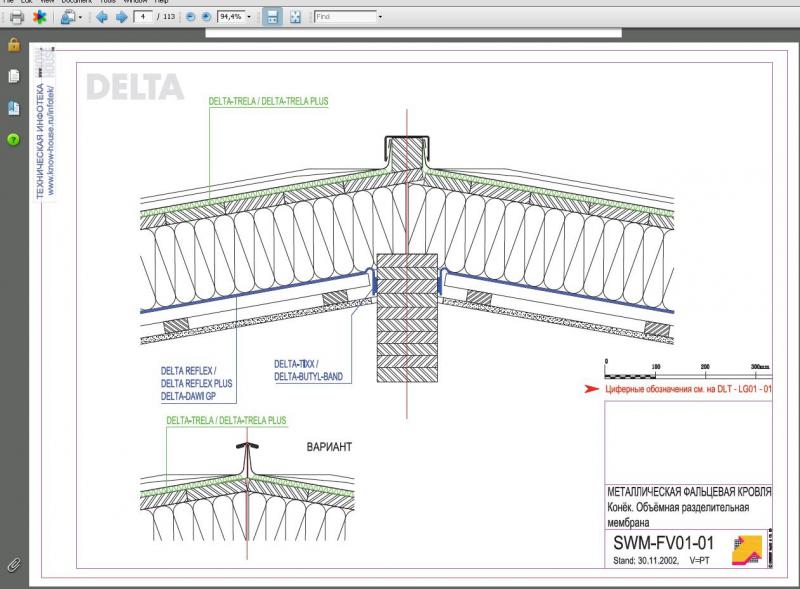Click the zoom out minus button
The width and height of the screenshot is (800, 589).
(x=190, y=17)
